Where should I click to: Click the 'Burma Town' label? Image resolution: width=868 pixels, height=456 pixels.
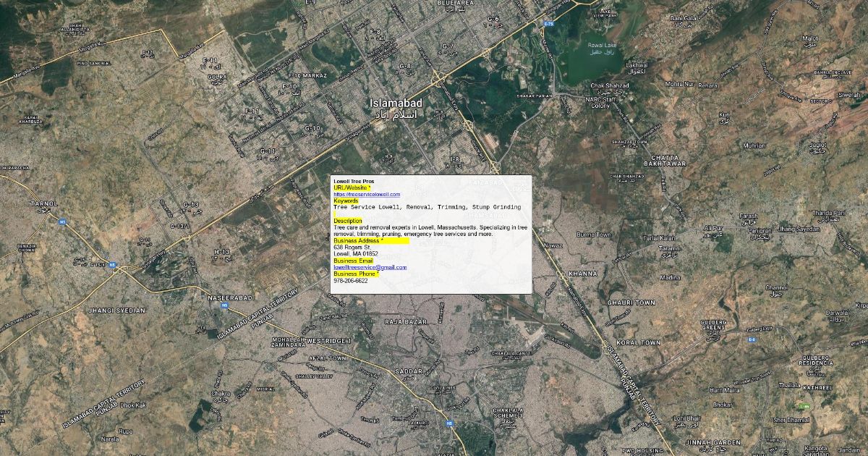(594, 235)
